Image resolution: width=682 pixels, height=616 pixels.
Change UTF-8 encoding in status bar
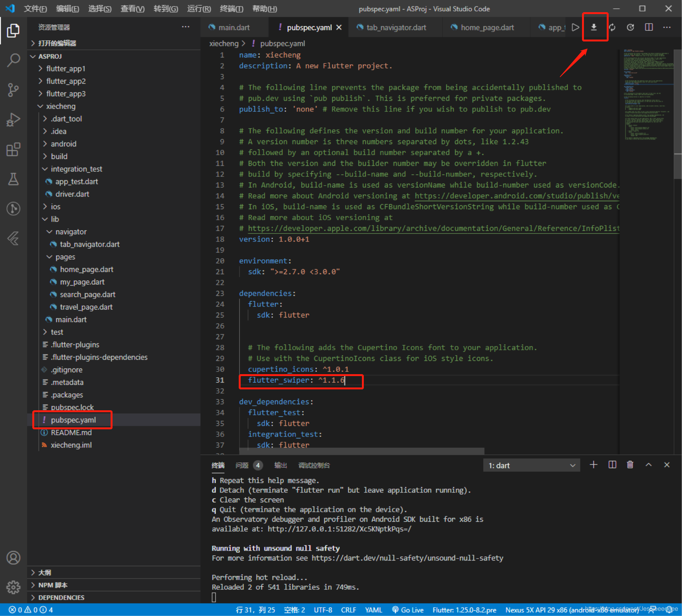click(x=323, y=610)
